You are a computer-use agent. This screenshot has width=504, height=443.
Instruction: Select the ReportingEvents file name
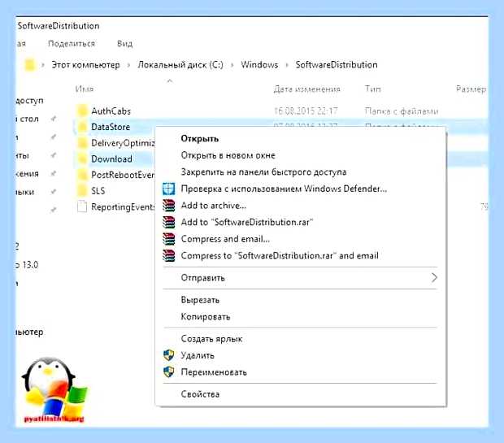tap(123, 206)
